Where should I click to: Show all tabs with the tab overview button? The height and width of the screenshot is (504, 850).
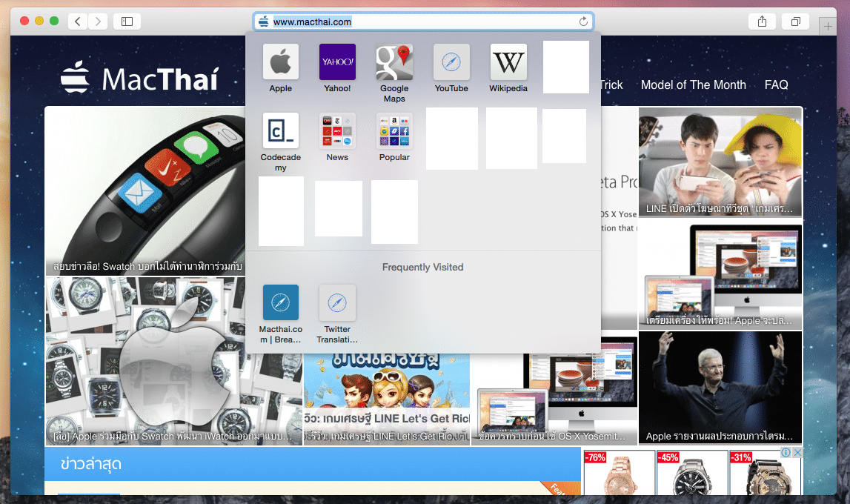(795, 21)
